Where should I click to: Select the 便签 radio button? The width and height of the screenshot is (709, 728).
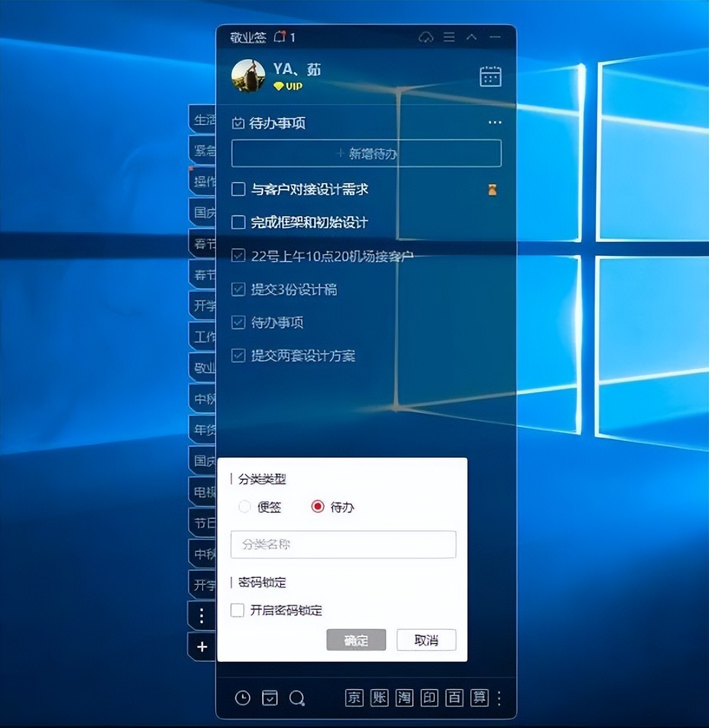click(x=245, y=506)
